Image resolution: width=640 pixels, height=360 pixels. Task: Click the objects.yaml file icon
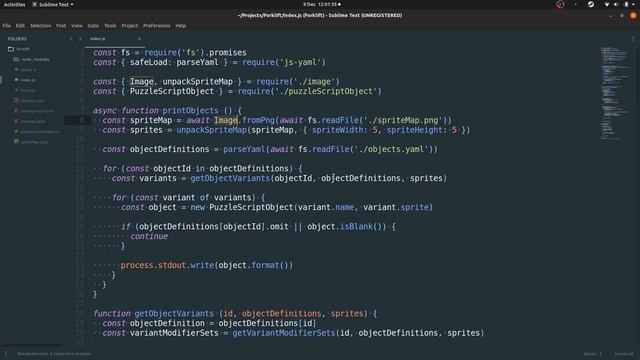(16, 100)
